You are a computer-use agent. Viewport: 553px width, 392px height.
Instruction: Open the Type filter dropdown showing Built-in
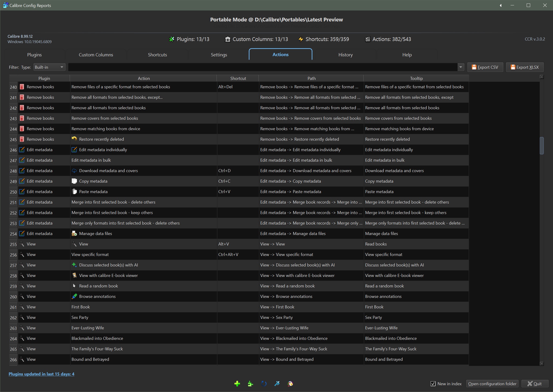[49, 67]
